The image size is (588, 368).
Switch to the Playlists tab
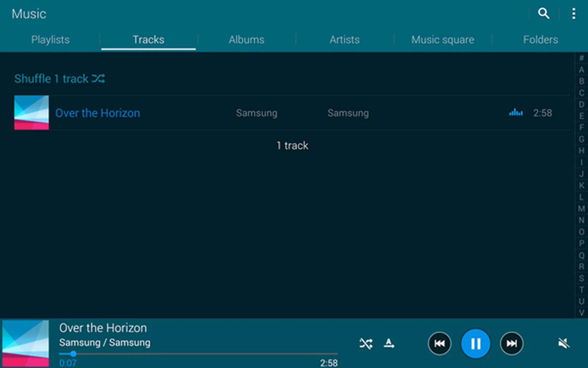[50, 40]
